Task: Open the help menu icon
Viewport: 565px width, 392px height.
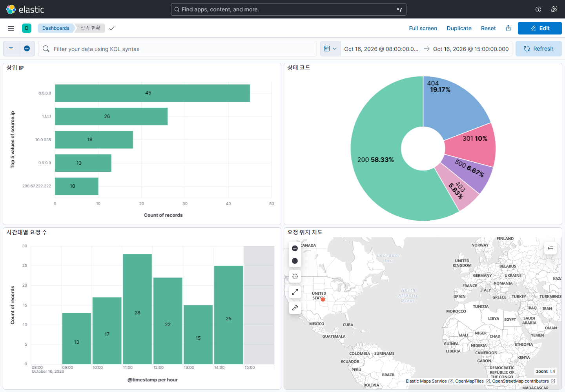Action: point(538,9)
